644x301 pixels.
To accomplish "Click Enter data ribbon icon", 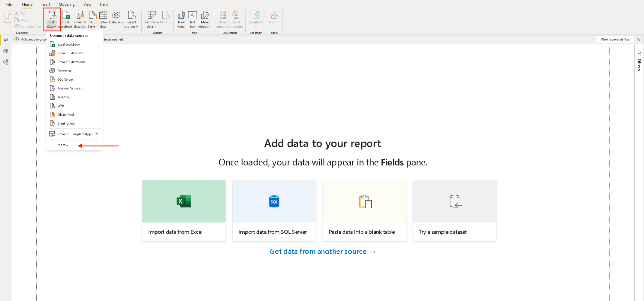I will click(103, 19).
